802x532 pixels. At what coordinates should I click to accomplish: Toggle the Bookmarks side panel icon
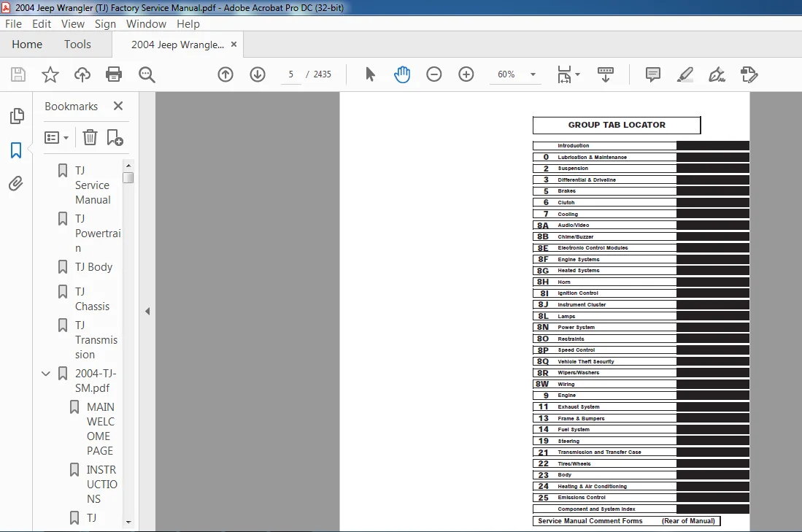(x=16, y=150)
